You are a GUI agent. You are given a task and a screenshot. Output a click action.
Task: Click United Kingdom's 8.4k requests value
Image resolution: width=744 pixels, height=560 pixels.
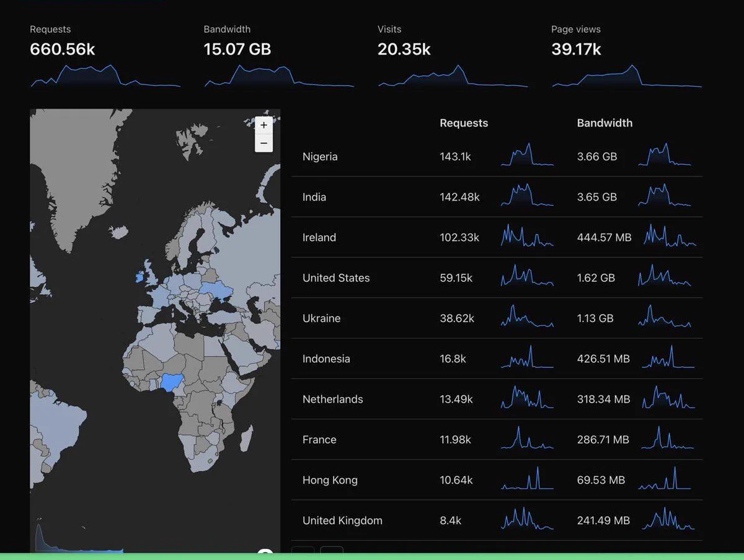pos(450,520)
